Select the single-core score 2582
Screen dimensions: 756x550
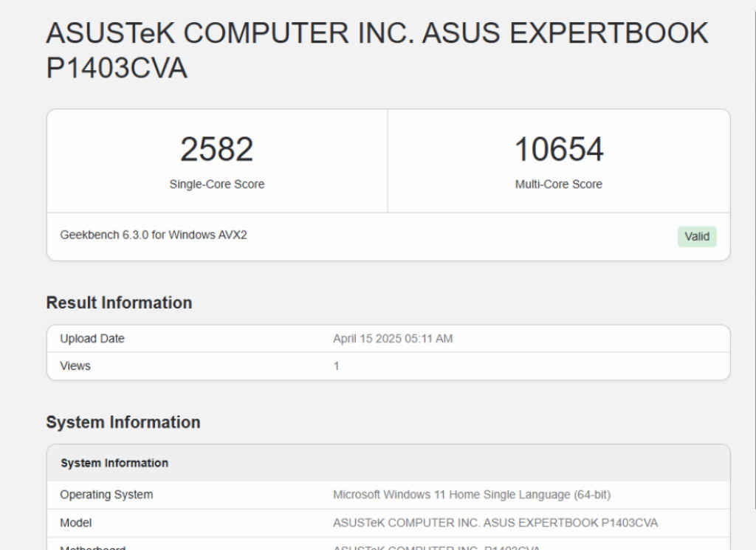pyautogui.click(x=216, y=149)
